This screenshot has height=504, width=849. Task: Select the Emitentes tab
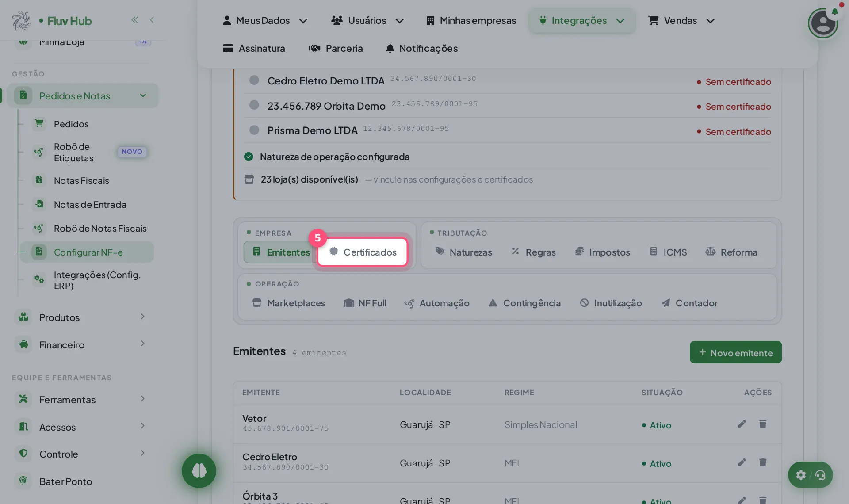[x=280, y=252]
